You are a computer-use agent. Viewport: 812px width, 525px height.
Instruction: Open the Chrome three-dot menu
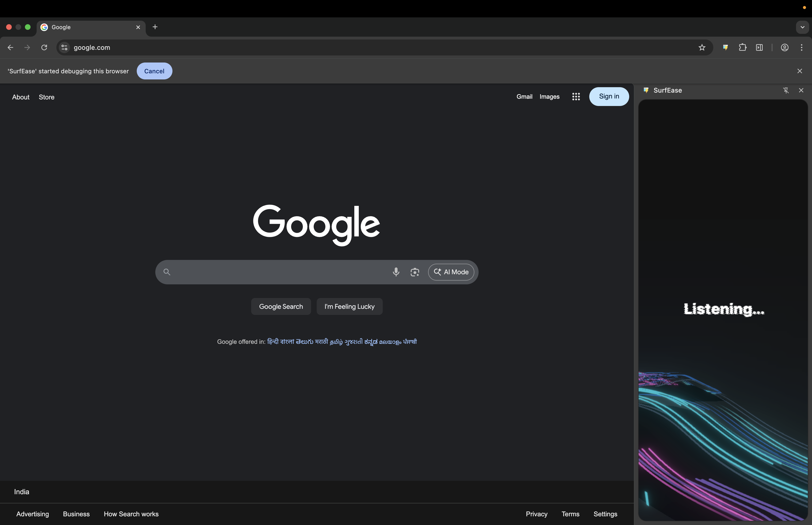pos(801,47)
